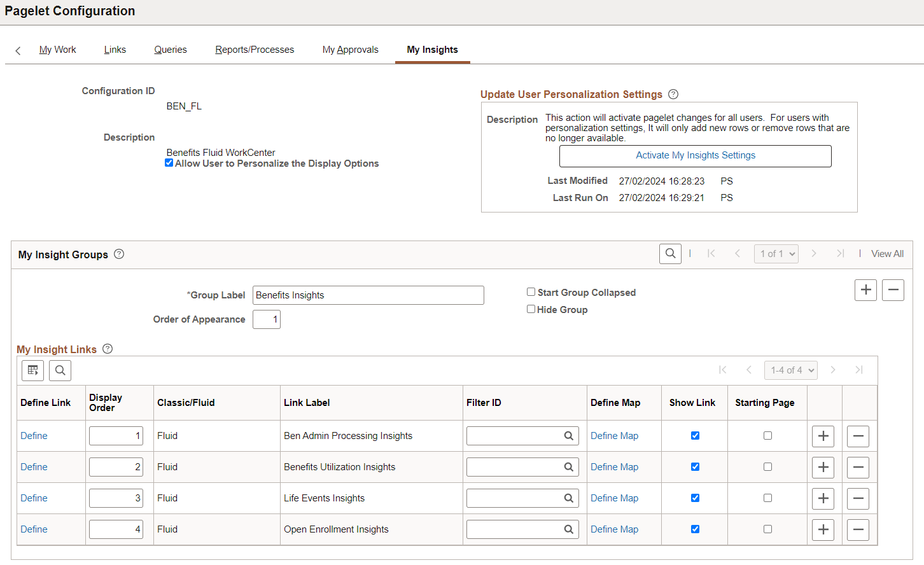Click the help icon beside My Insight Links
Screen dimensions: 924x565
tap(107, 349)
